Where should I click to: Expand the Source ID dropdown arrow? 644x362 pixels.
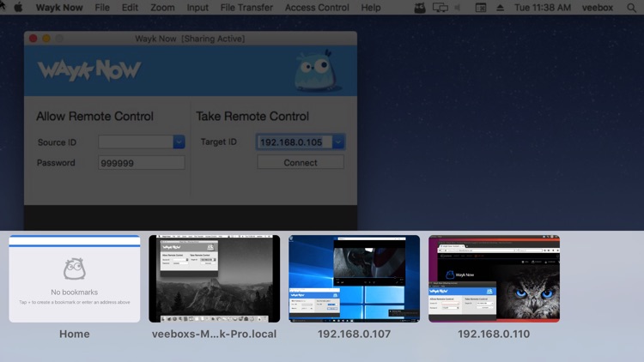coord(179,142)
